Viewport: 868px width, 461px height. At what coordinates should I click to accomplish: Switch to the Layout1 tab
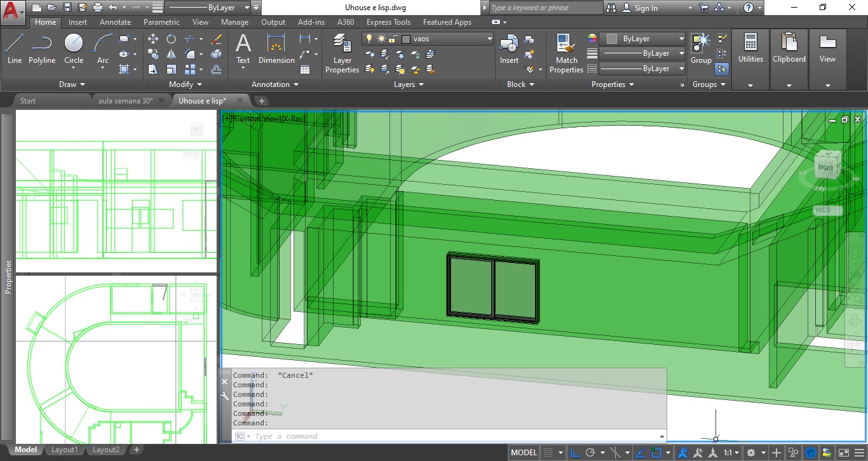click(x=65, y=450)
